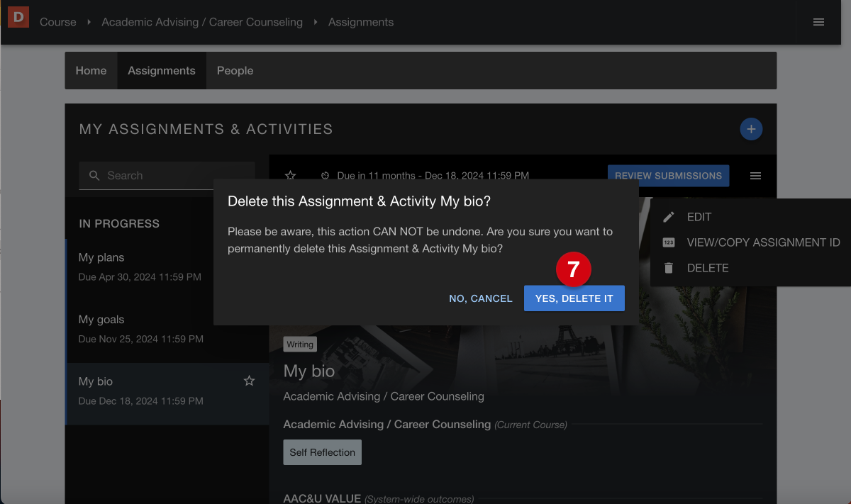
Task: Click breadcrumb arrow before Assignments
Action: tap(316, 22)
